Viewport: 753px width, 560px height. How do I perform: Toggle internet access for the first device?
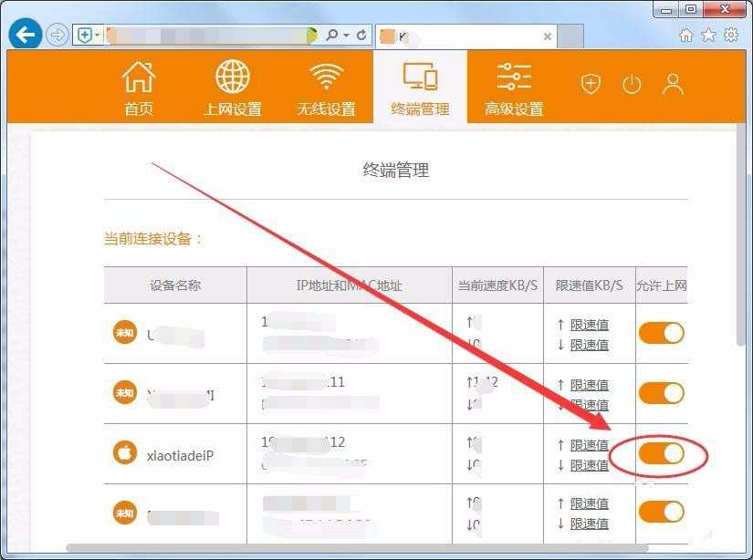pos(661,334)
